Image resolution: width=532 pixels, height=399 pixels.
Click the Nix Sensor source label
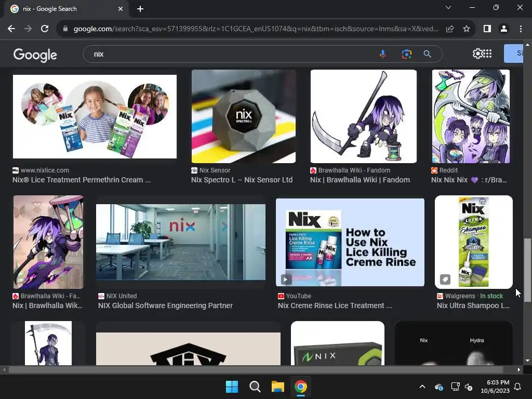[x=215, y=170]
